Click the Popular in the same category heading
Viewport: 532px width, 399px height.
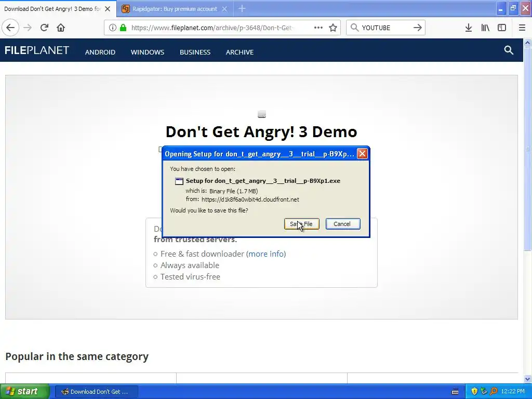tap(77, 356)
